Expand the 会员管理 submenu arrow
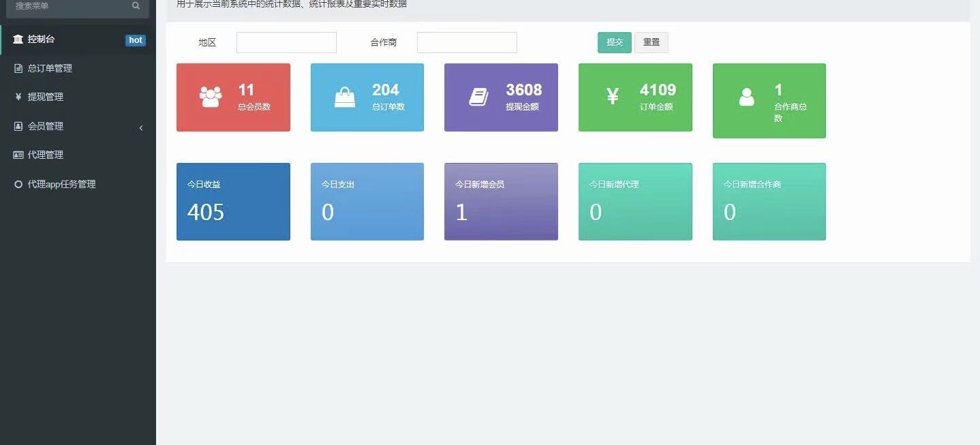The width and height of the screenshot is (980, 445). (x=141, y=127)
